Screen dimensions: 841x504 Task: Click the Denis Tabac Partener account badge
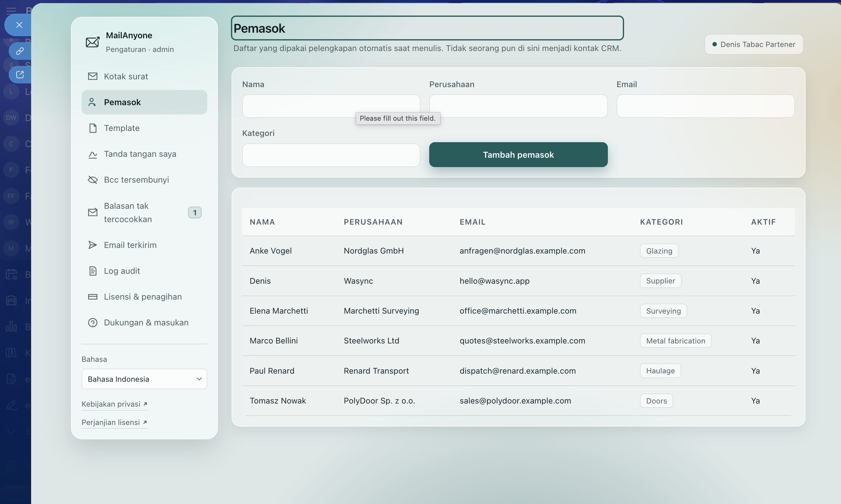(x=754, y=44)
